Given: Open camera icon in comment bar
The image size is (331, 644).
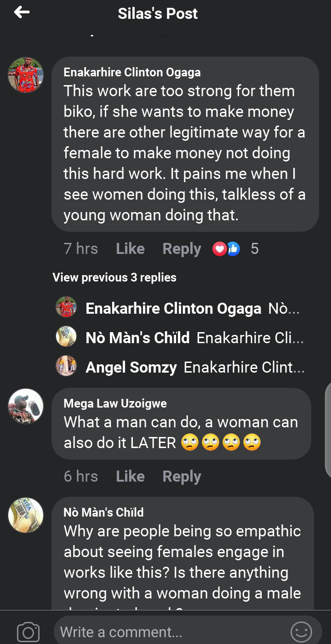Looking at the screenshot, I should click(x=28, y=632).
